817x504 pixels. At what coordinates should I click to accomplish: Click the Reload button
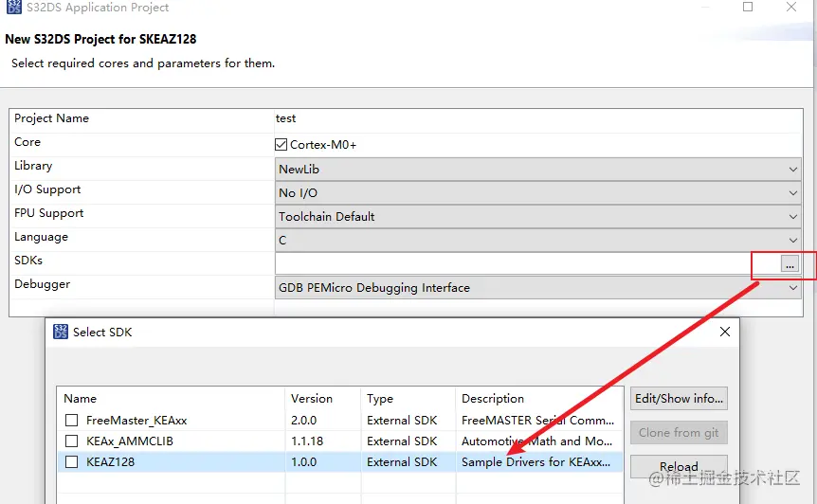click(x=679, y=466)
